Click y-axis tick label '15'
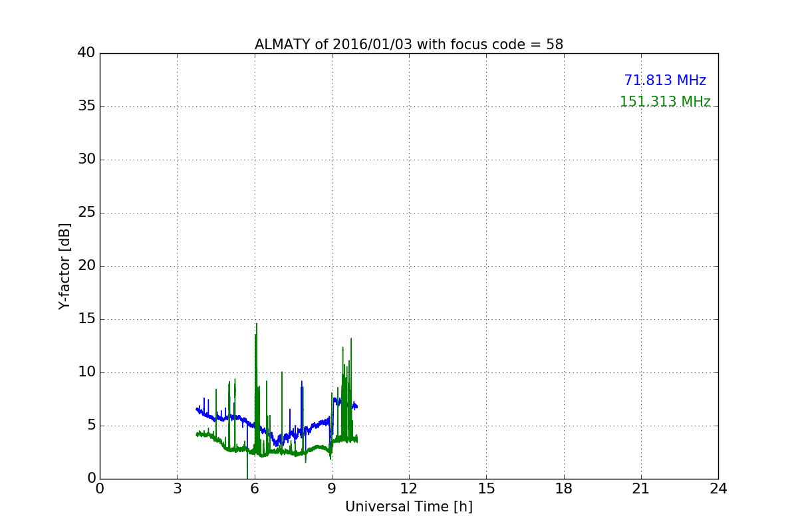 click(87, 319)
